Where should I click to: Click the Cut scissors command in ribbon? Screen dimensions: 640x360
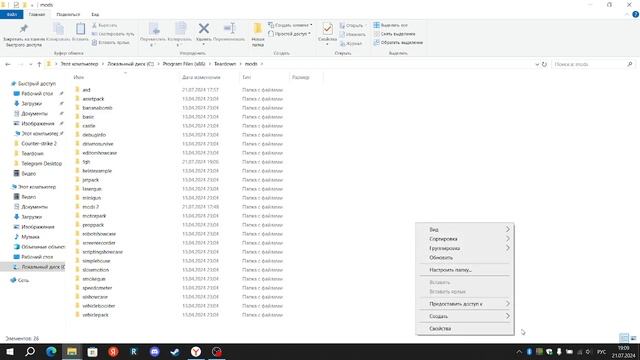tap(105, 25)
